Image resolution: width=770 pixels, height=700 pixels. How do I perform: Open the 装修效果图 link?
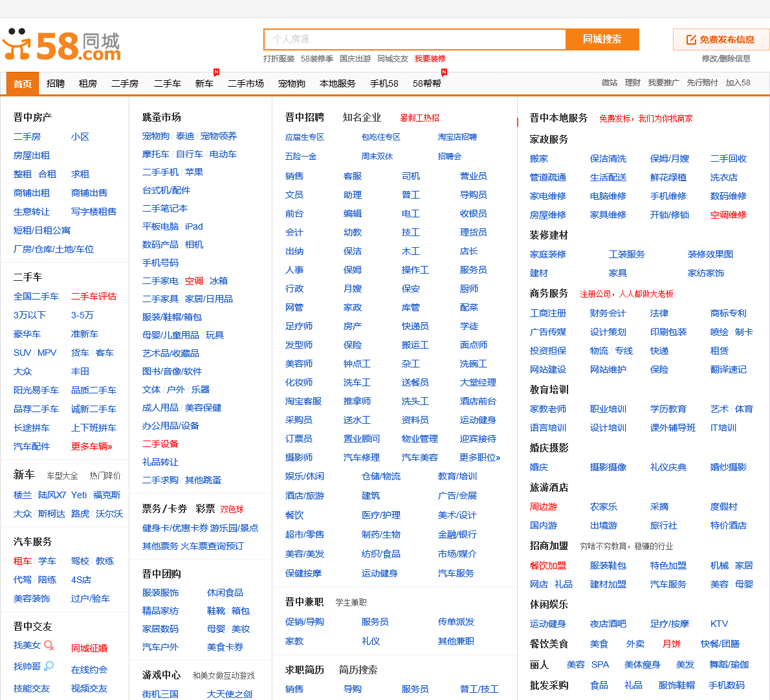pyautogui.click(x=710, y=254)
